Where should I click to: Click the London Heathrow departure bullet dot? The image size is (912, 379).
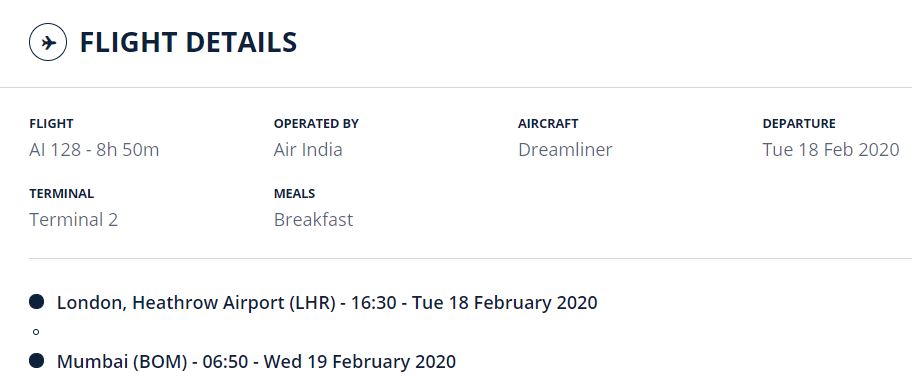pos(36,302)
